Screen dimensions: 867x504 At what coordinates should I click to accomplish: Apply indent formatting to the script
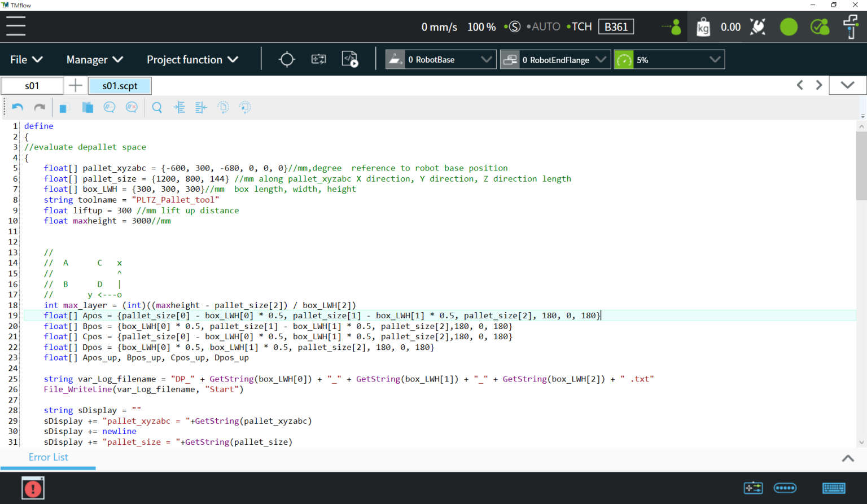coord(179,107)
